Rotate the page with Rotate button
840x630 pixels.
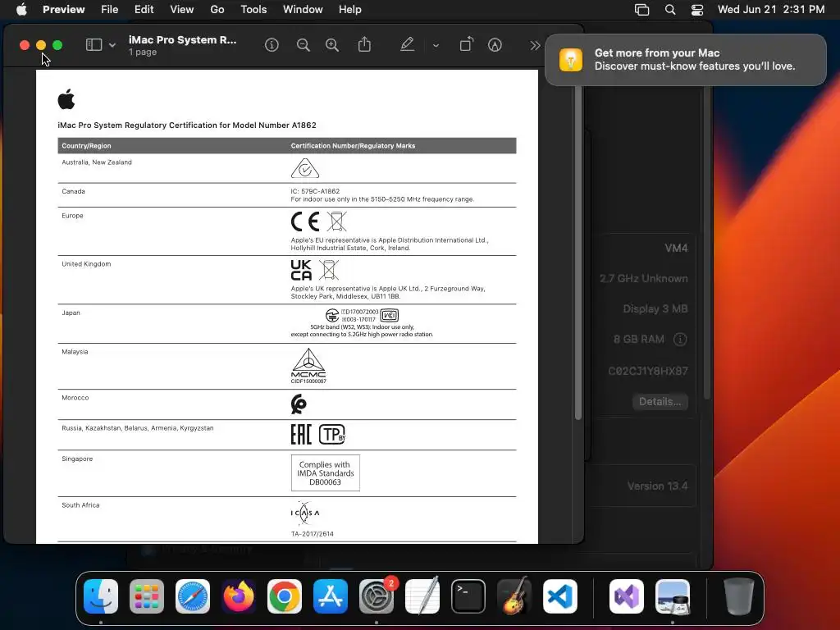[467, 44]
